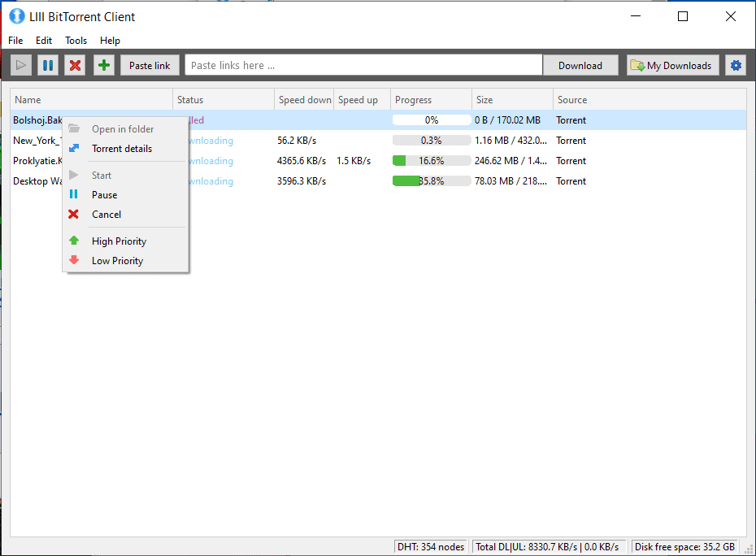Screen dimensions: 756x556
Task: Click the 78.03 MB size cell
Action: (511, 180)
